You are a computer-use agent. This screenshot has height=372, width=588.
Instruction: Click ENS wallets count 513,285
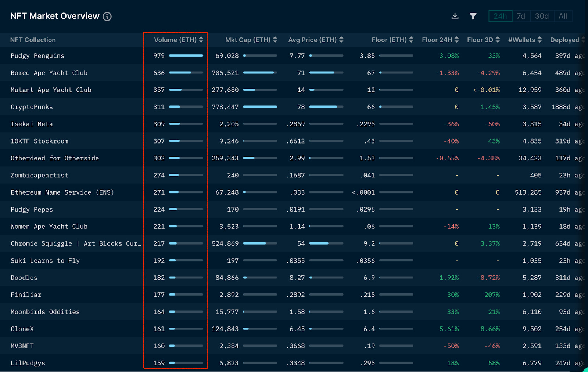pyautogui.click(x=528, y=192)
